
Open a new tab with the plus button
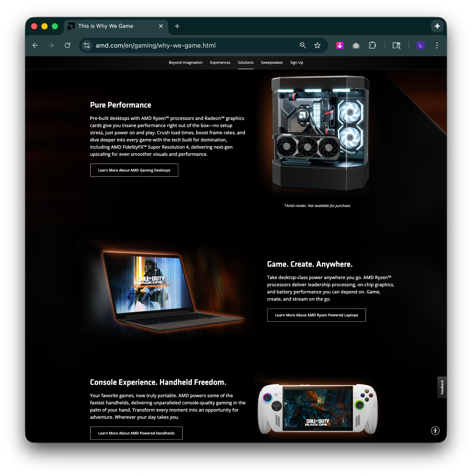(177, 26)
